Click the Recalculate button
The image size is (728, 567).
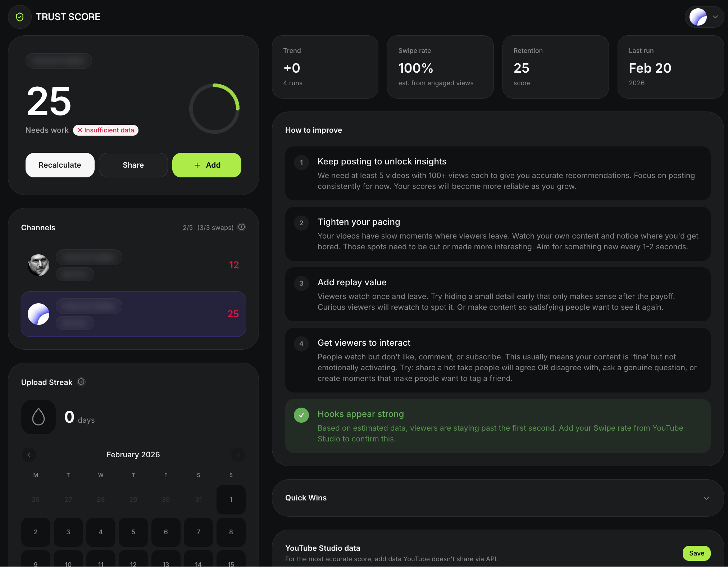coord(60,165)
